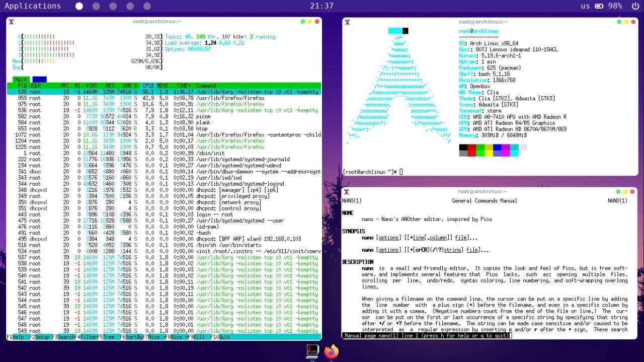Minimize the nano manual terminal with its yellow button
Viewport: 644px width, 362px height.
click(626, 191)
